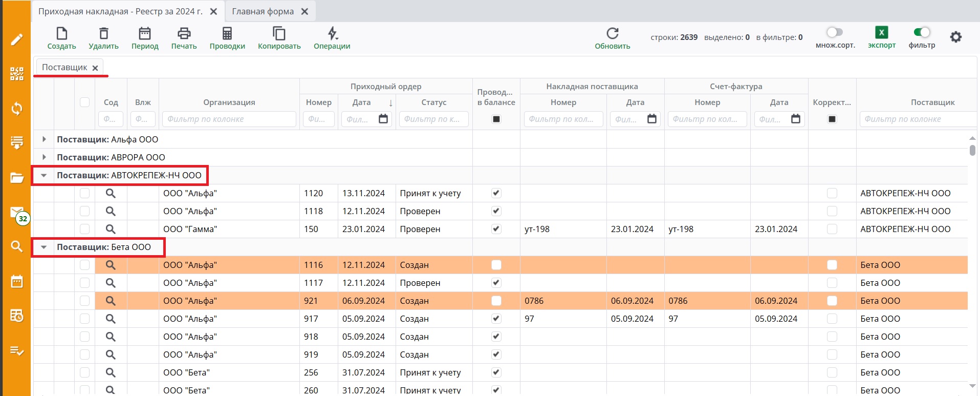Click the Удалить trash icon
Viewport: 980px width, 396px height.
coord(103,34)
